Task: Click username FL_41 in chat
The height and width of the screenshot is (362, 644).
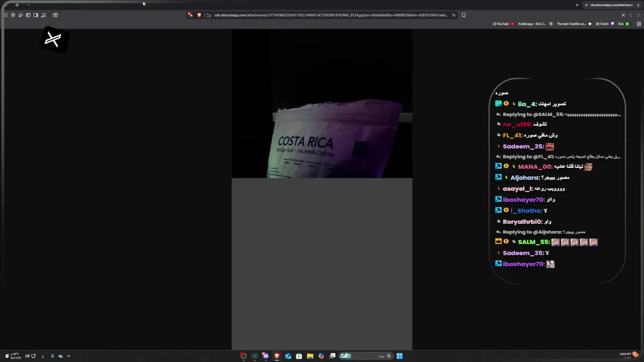Action: (x=512, y=135)
